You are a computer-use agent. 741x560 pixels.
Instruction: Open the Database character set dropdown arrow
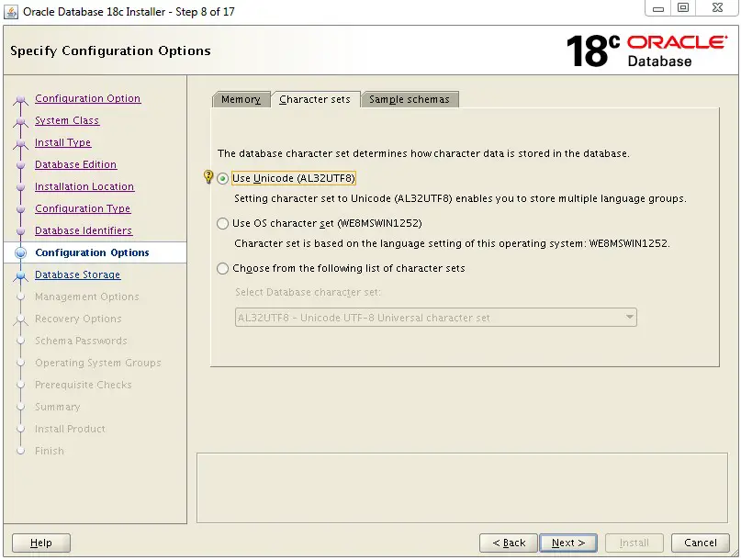point(630,317)
